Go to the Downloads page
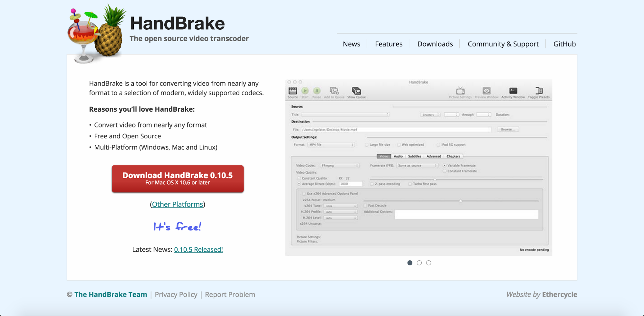The image size is (644, 316). pyautogui.click(x=435, y=44)
